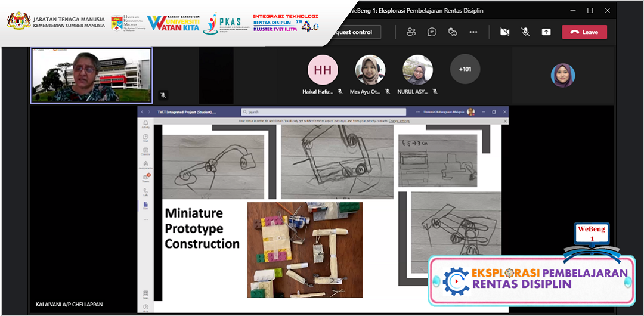Expand more apps ellipsis in sidebar
The image size is (644, 316).
[x=145, y=219]
